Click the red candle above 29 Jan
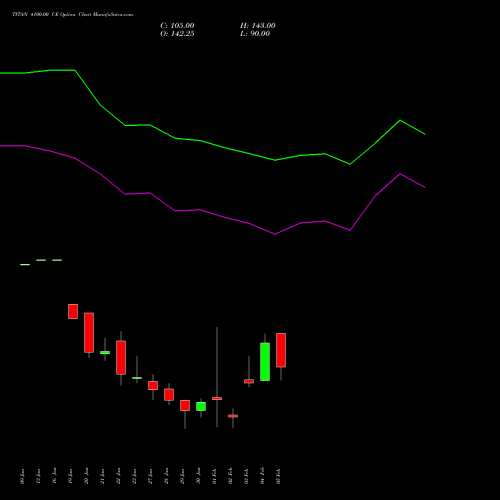Image resolution: width=500 pixels, height=500 pixels. (x=185, y=405)
